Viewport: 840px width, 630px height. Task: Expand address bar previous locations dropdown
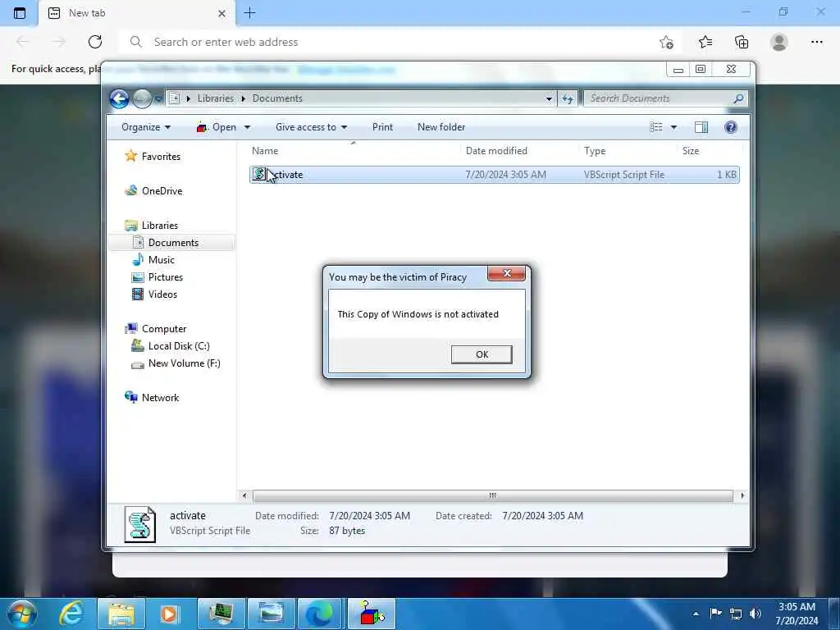(549, 98)
